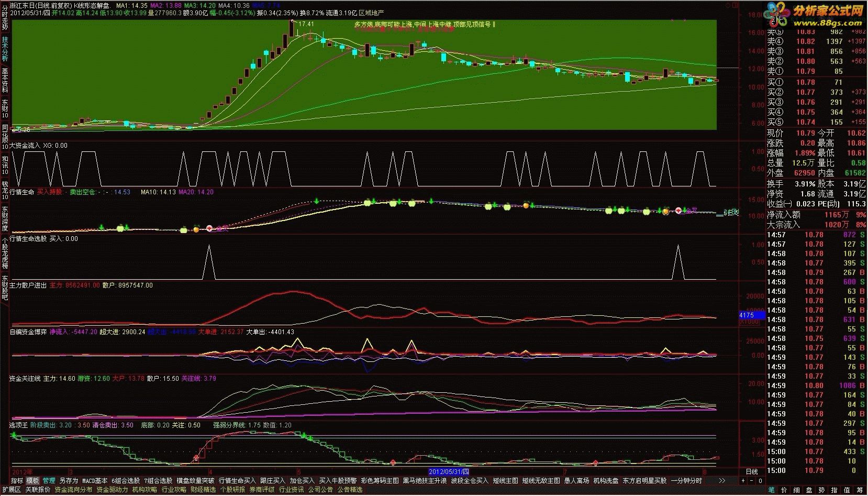Open the 基本资料 sidebar tab

[5, 80]
